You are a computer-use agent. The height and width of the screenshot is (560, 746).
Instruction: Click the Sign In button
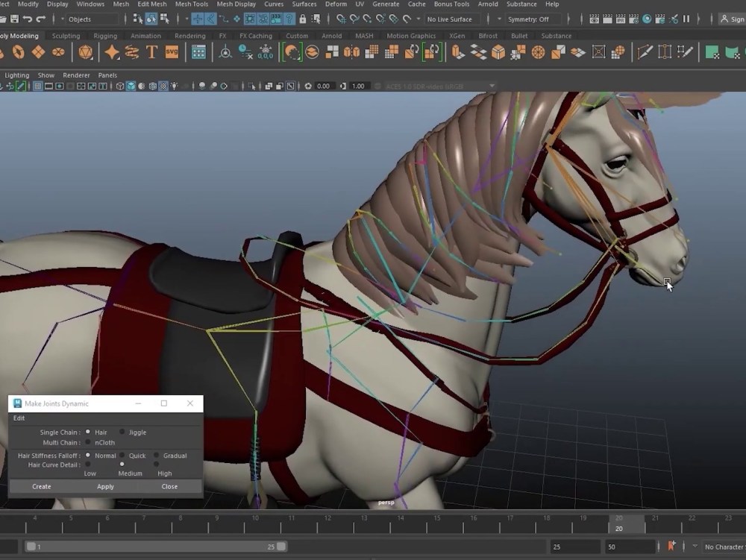coord(732,19)
